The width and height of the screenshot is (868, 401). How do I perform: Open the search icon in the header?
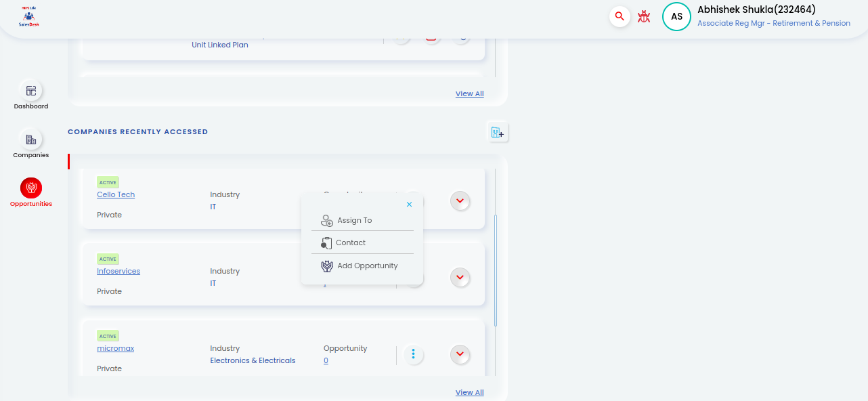[620, 16]
